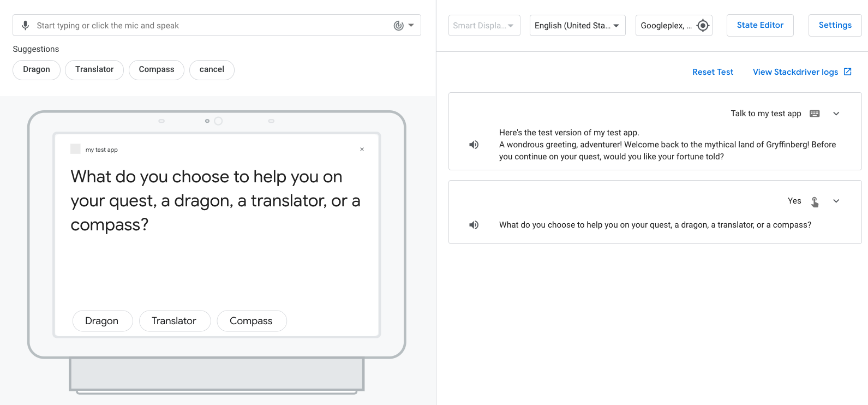Focus the 'Start typing' input field
This screenshot has width=868, height=405.
click(x=207, y=26)
